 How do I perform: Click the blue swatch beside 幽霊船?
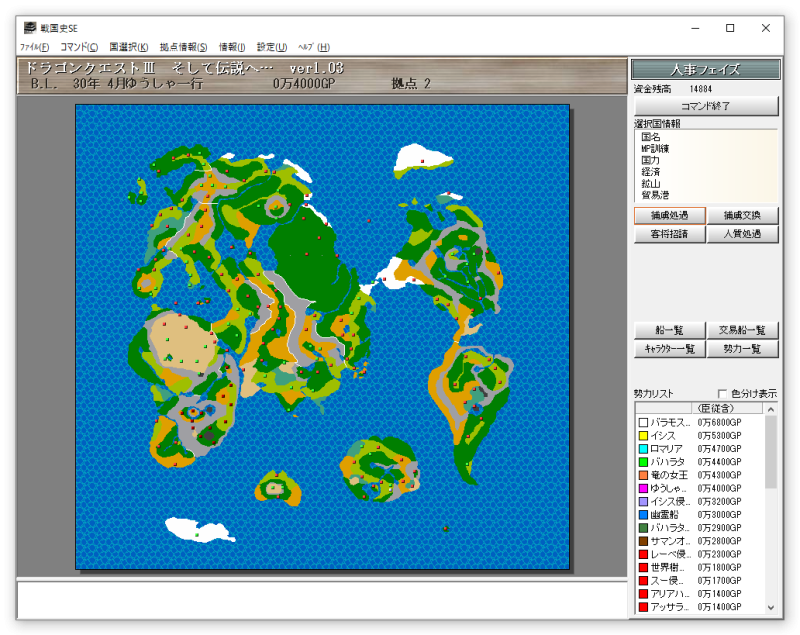pos(643,515)
